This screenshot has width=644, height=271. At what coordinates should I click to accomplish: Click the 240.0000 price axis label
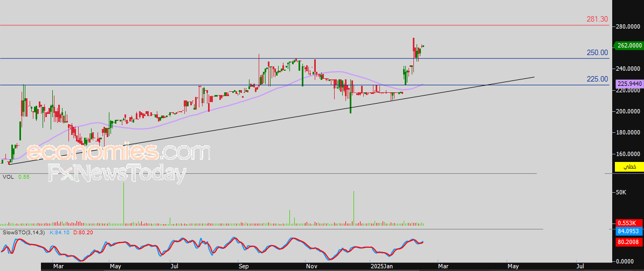pos(628,69)
